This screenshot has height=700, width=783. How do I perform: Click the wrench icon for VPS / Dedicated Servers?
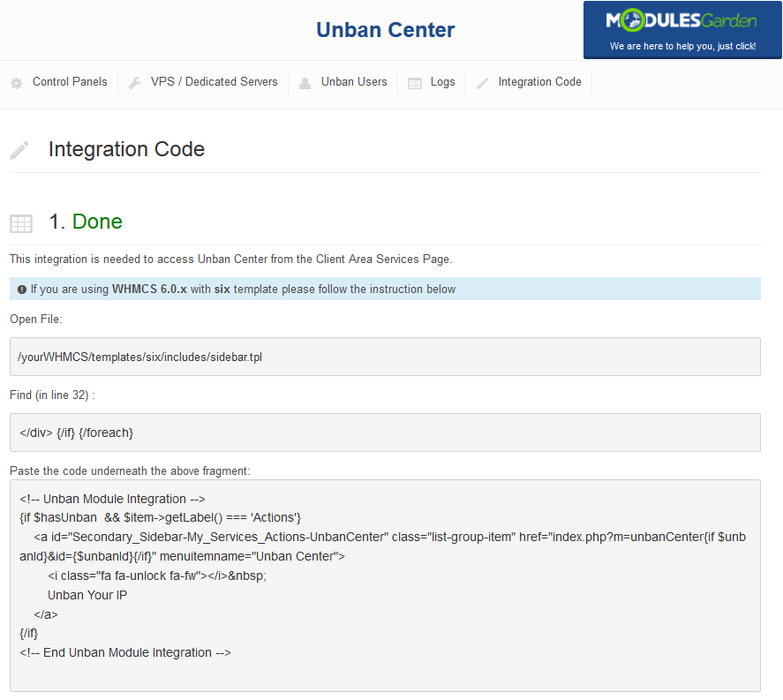(135, 83)
